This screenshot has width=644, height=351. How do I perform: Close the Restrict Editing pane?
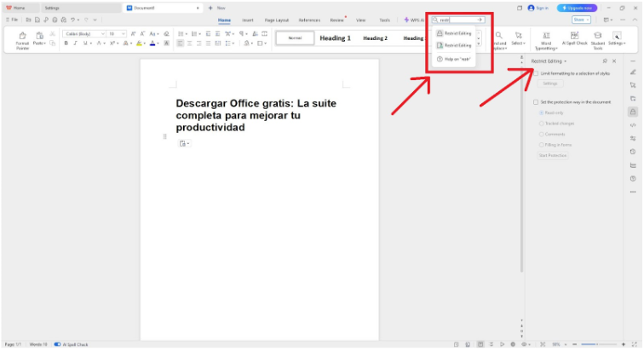click(614, 61)
